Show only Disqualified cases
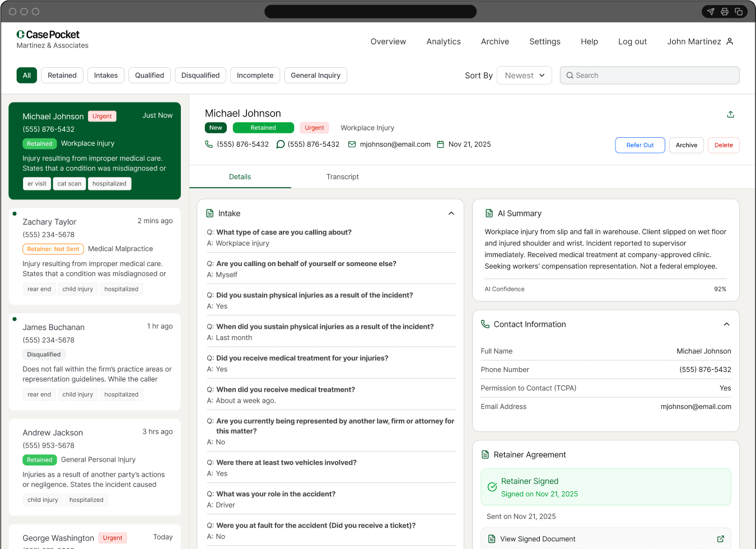 pyautogui.click(x=200, y=76)
